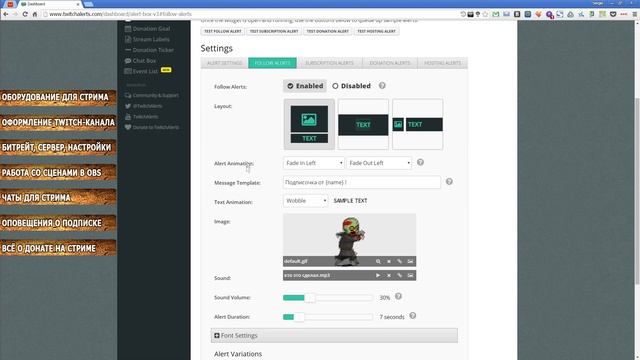Click the default.gif file name
This screenshot has height=360, width=640.
click(x=296, y=261)
